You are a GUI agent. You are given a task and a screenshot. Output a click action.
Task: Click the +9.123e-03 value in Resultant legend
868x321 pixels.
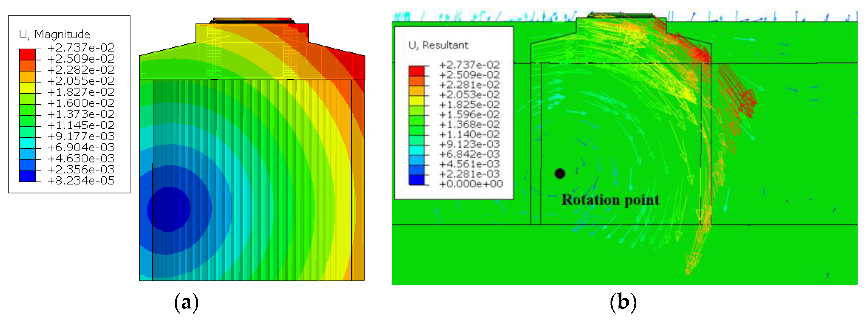click(x=469, y=144)
